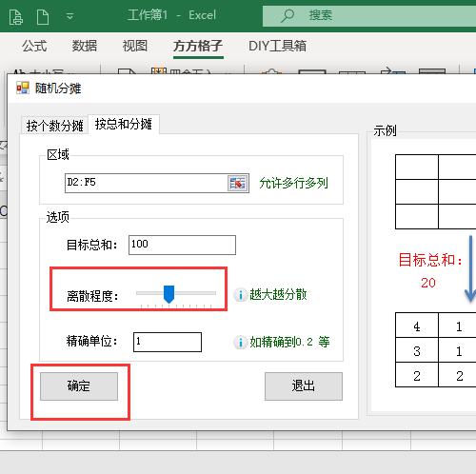Click the example cell showing 4
The height and width of the screenshot is (474, 476).
click(417, 326)
